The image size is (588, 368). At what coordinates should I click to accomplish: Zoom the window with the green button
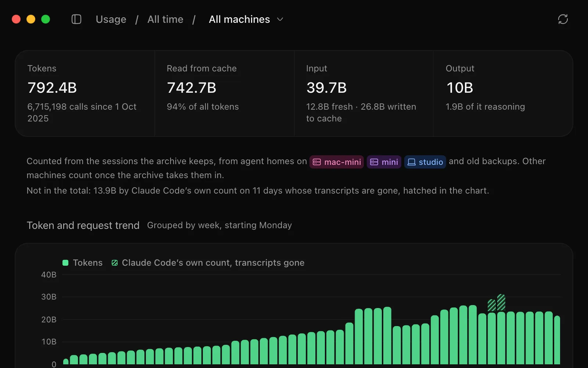[x=46, y=19]
